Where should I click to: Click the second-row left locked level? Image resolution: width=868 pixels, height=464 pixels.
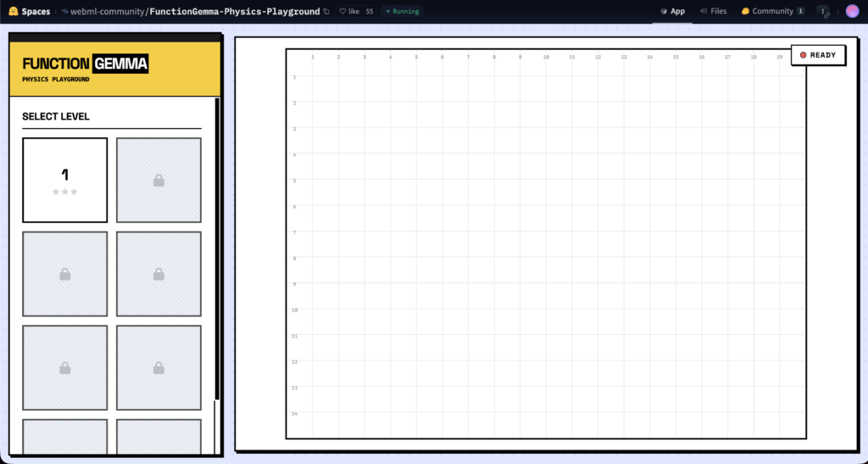pos(64,274)
